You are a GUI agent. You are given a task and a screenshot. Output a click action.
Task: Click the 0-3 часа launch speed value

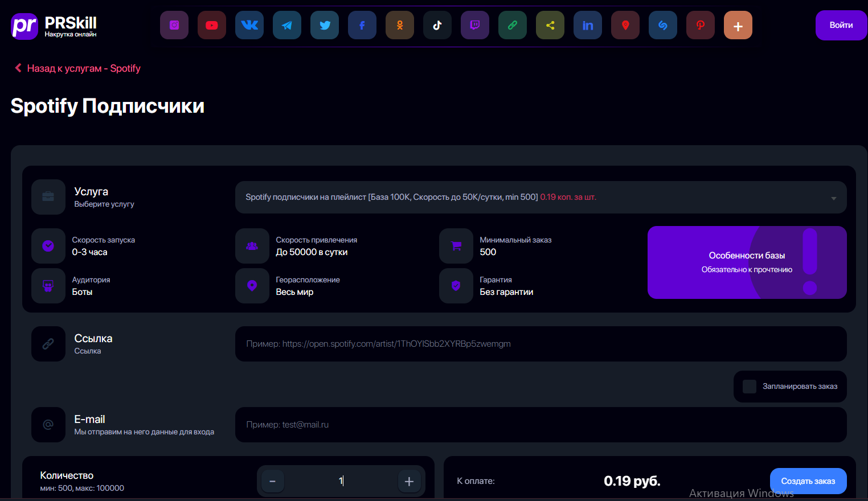pyautogui.click(x=89, y=252)
